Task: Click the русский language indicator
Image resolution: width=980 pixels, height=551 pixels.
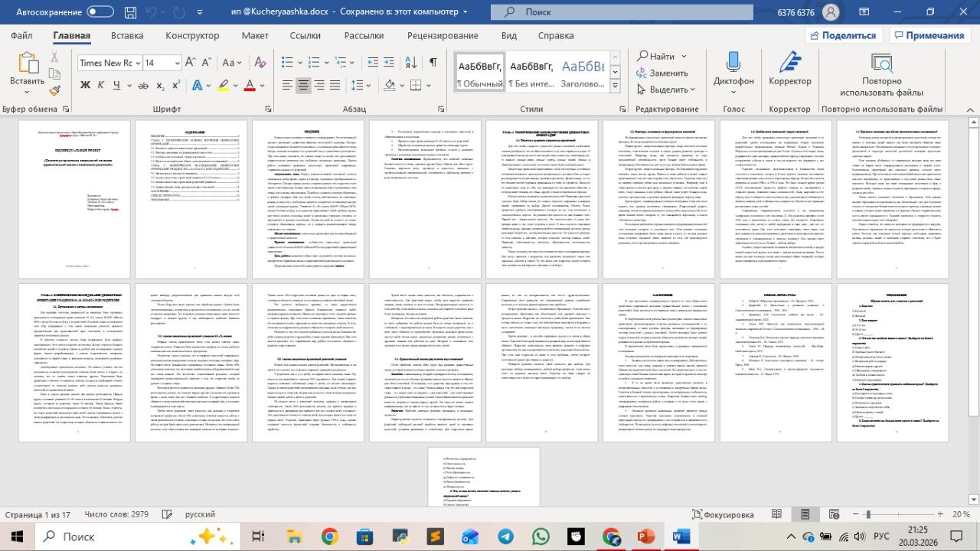Action: [x=200, y=515]
